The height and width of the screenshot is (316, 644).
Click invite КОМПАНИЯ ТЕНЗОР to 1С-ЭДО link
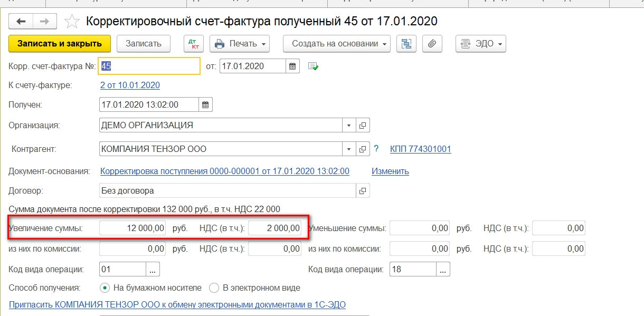[x=177, y=304]
